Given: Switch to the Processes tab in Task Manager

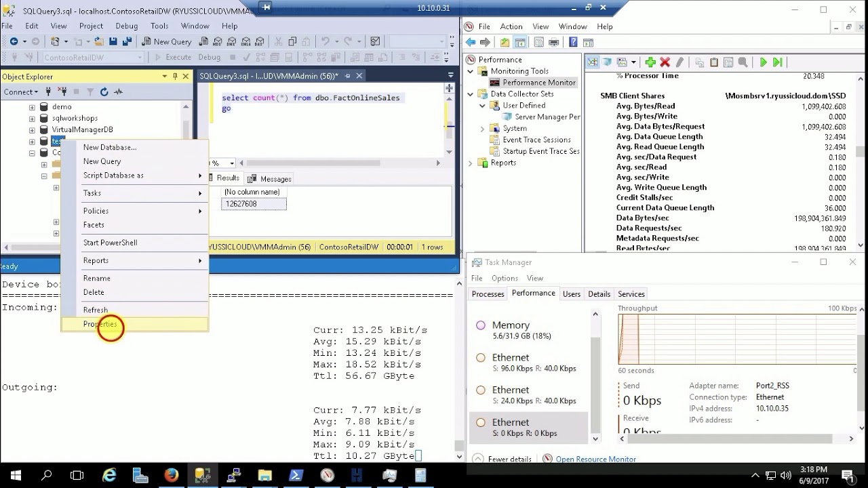Looking at the screenshot, I should [x=488, y=294].
